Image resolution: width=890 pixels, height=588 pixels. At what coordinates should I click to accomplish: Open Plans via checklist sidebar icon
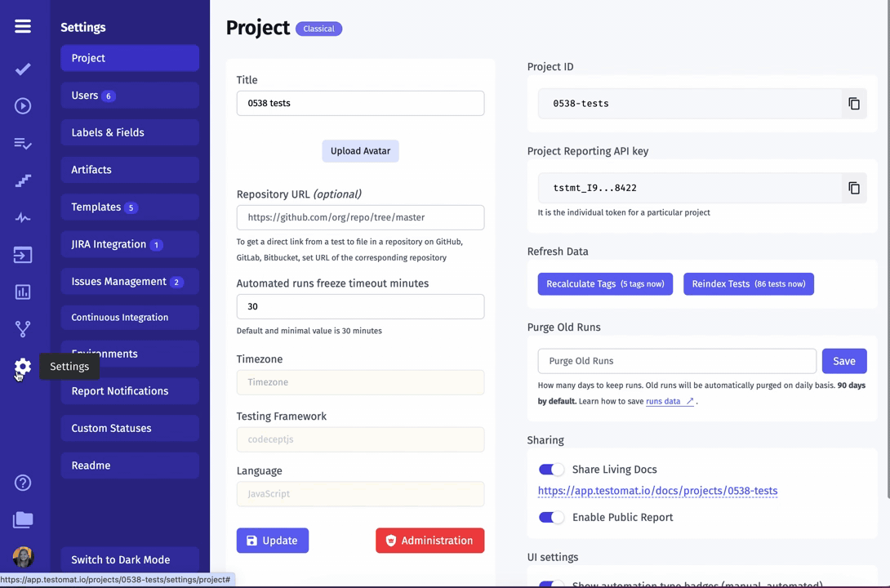tap(23, 144)
